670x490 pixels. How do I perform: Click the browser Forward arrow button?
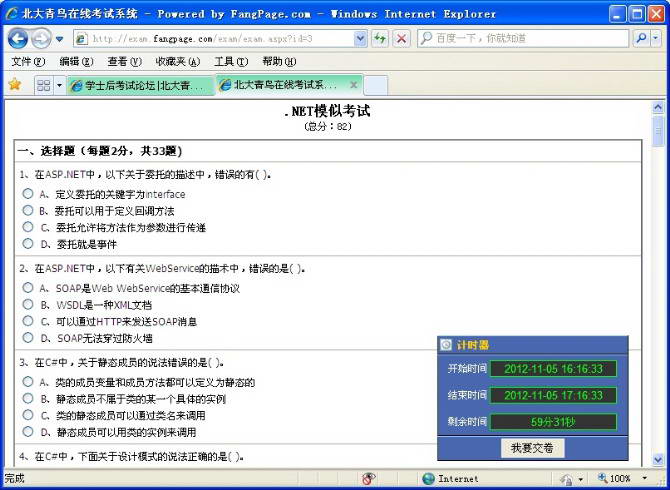pyautogui.click(x=41, y=39)
